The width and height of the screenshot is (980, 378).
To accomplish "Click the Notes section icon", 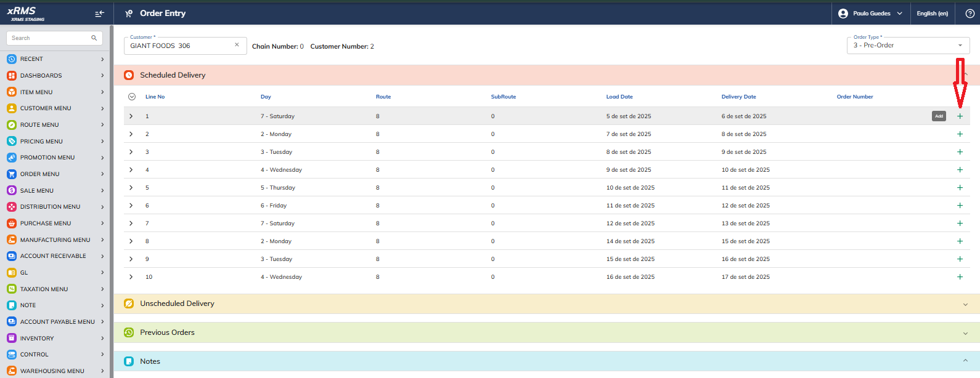I will point(129,361).
